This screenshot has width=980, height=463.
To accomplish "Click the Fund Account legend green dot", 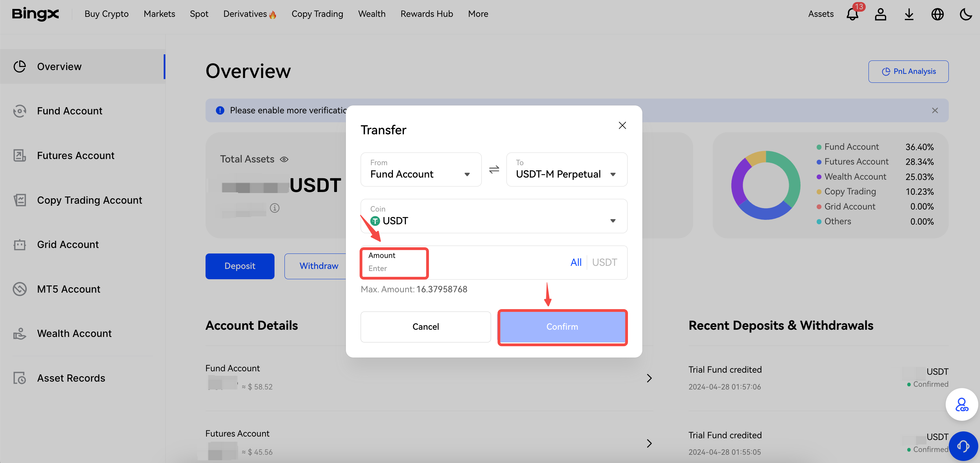I will (x=819, y=147).
